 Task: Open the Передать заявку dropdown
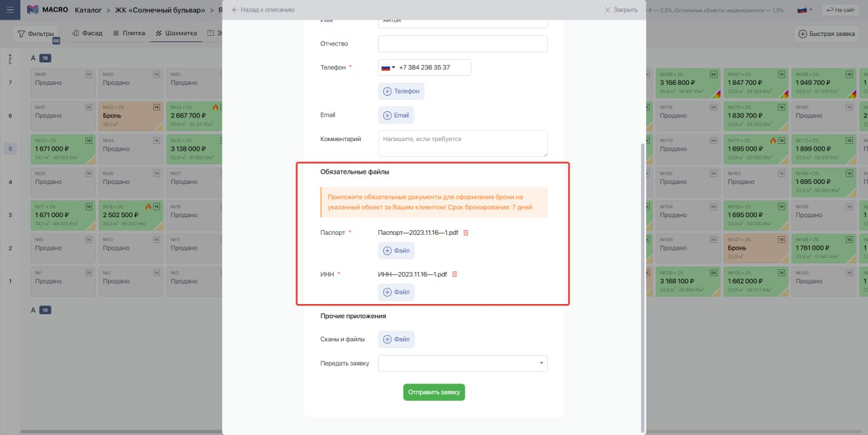pyautogui.click(x=462, y=364)
